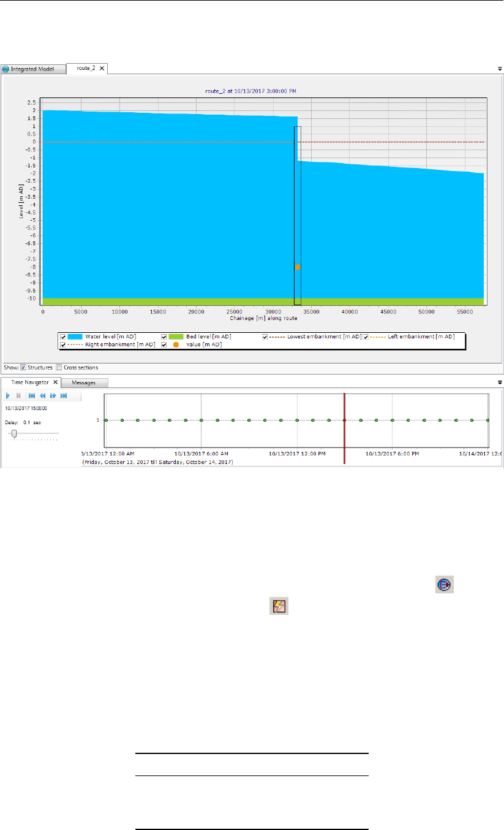Toggle the value series checkbox
This screenshot has height=830, width=504.
[x=164, y=345]
